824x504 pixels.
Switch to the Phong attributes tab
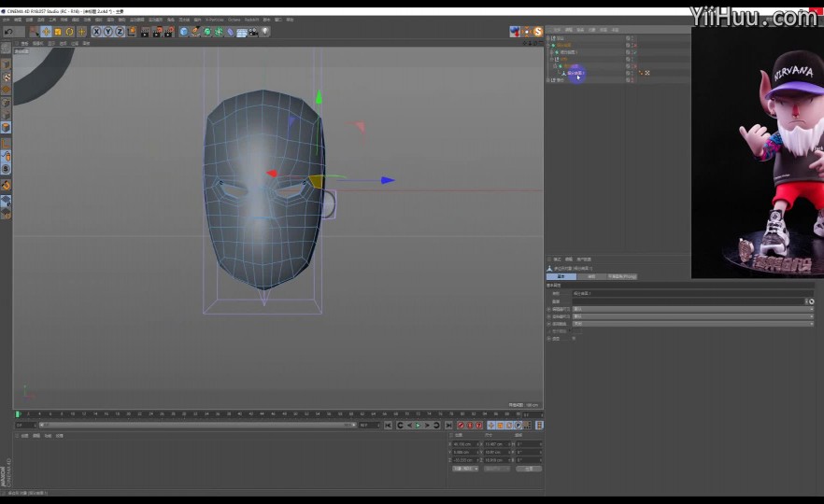[x=621, y=276]
